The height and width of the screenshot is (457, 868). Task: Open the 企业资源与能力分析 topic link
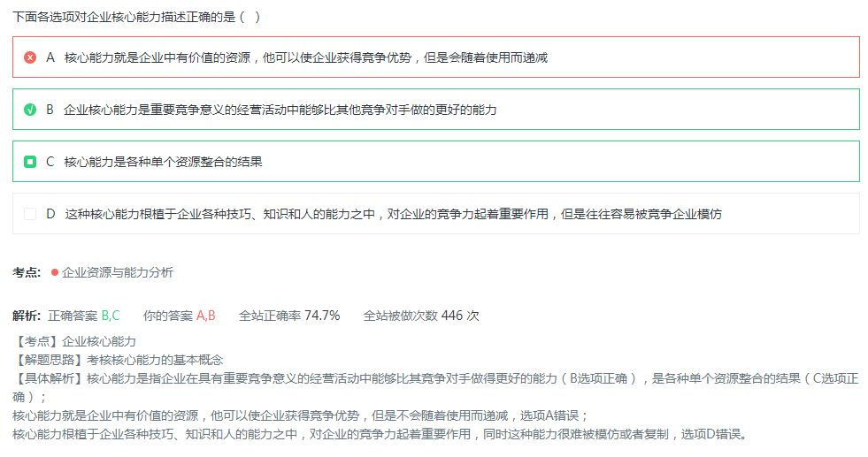click(x=118, y=272)
